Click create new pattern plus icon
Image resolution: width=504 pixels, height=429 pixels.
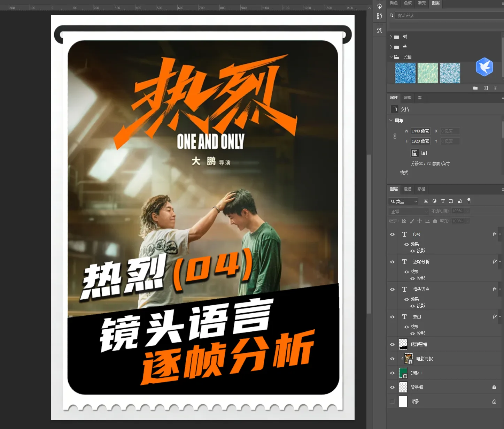[486, 88]
